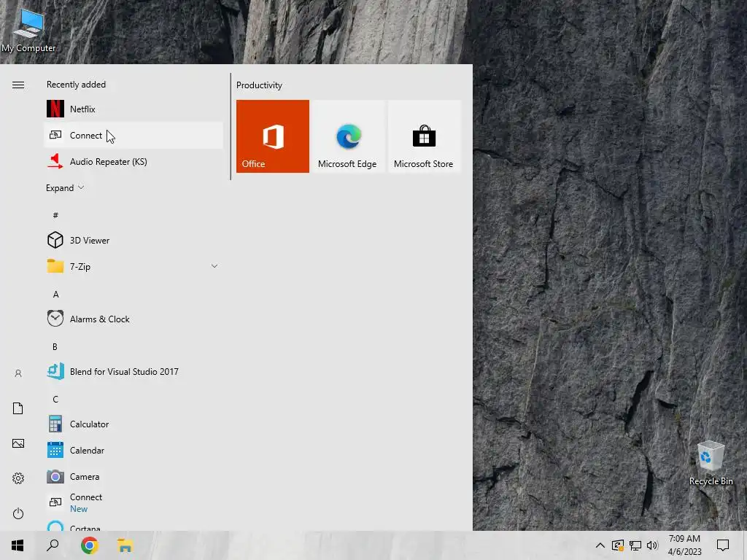Click the B letter group header
This screenshot has height=560, width=747.
[55, 346]
